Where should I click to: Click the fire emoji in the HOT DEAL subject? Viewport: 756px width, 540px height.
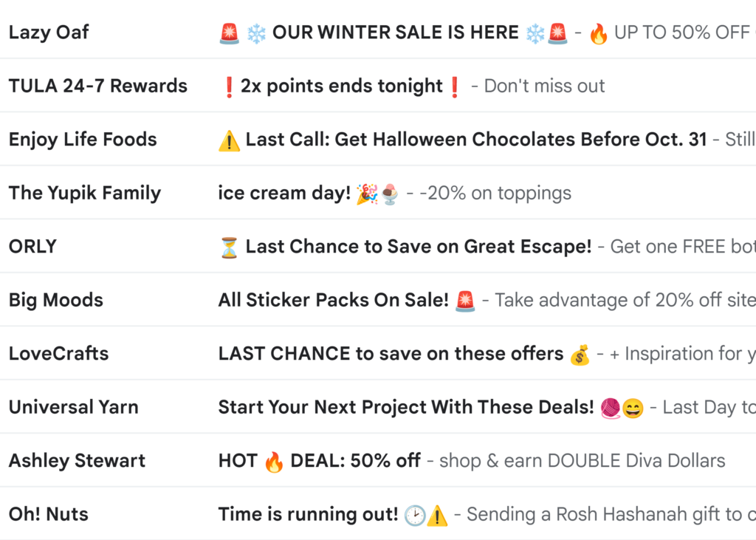274,462
